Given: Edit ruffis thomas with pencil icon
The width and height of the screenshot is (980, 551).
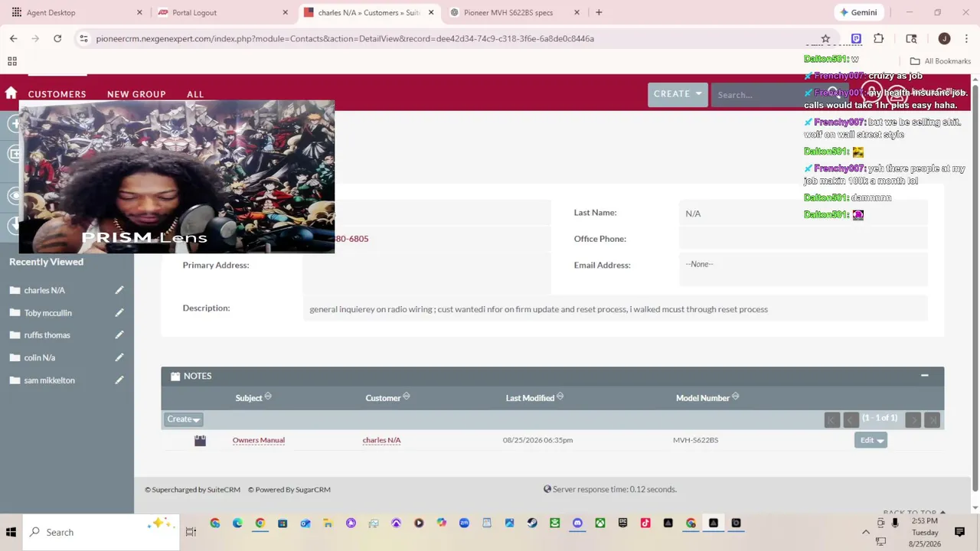Looking at the screenshot, I should (119, 334).
